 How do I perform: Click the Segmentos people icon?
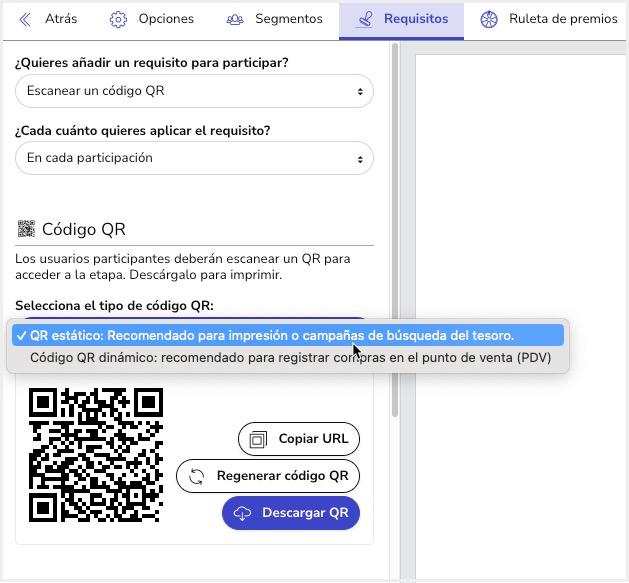pyautogui.click(x=235, y=19)
